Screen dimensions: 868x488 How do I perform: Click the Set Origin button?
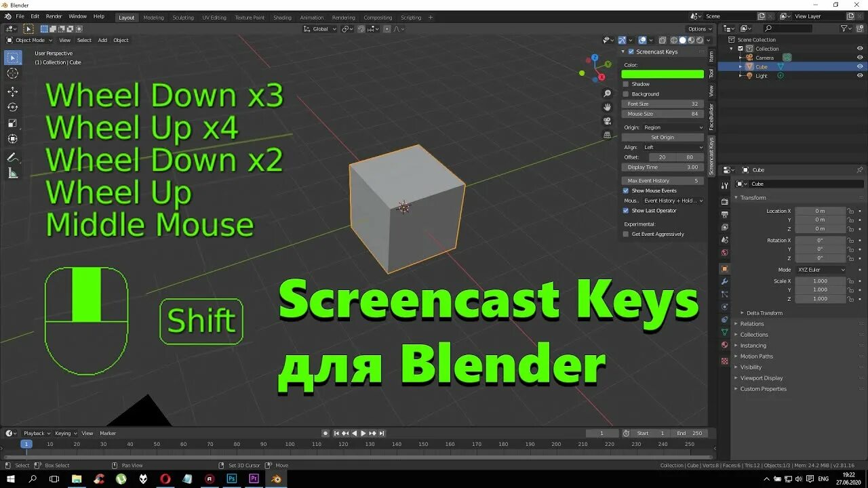[x=663, y=137]
